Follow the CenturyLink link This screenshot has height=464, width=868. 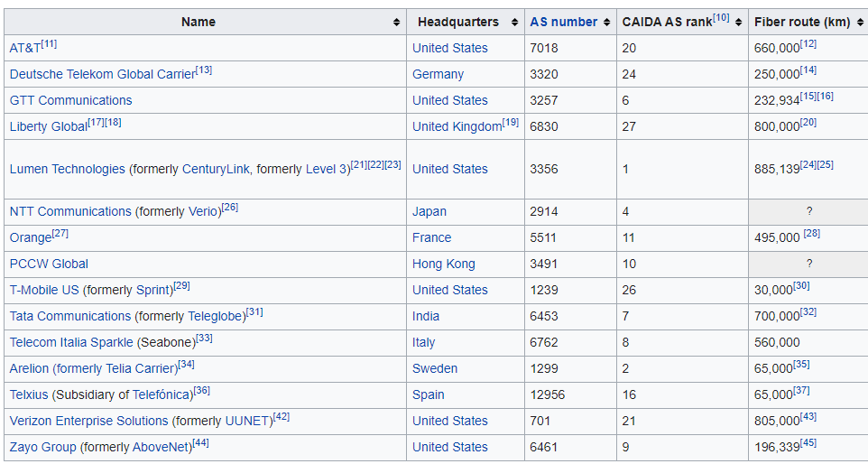tap(216, 169)
